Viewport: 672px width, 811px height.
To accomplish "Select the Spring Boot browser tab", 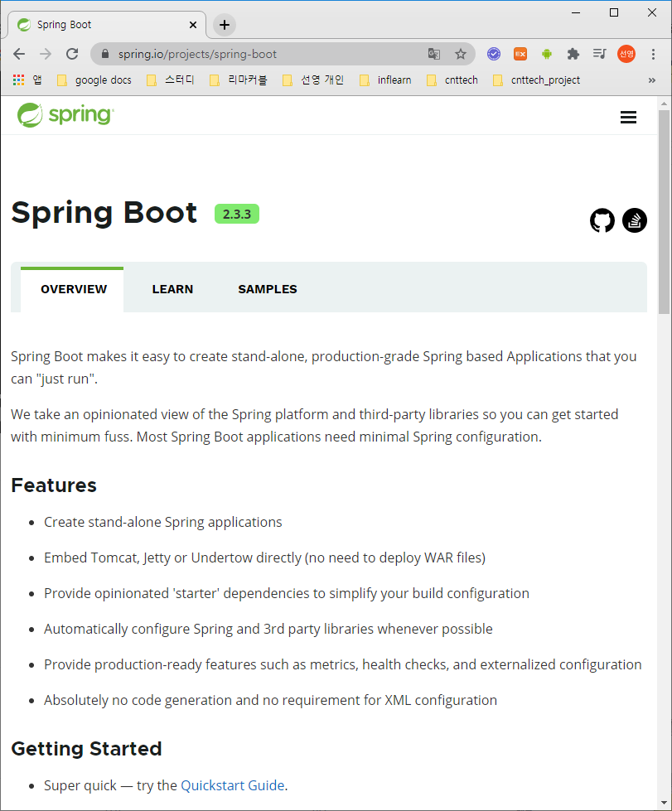I will 107,25.
